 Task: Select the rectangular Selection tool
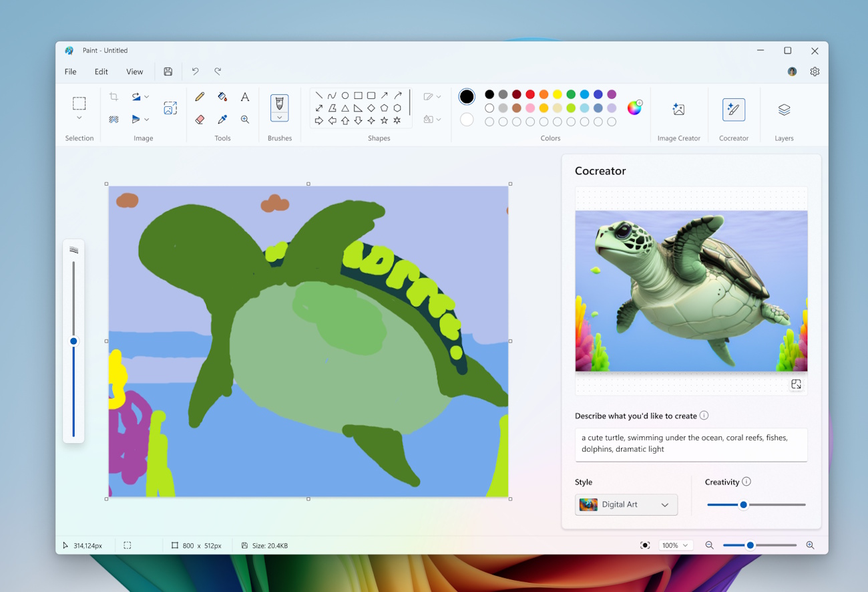pyautogui.click(x=79, y=103)
